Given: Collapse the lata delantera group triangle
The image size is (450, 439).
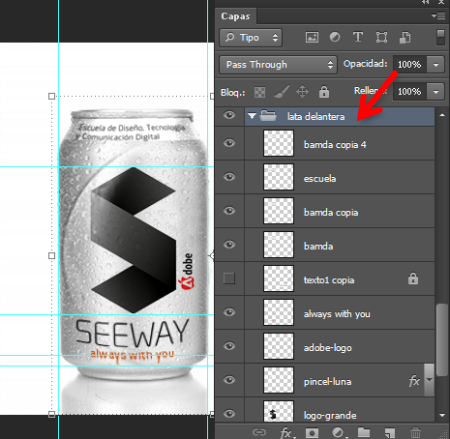Looking at the screenshot, I should pos(252,116).
